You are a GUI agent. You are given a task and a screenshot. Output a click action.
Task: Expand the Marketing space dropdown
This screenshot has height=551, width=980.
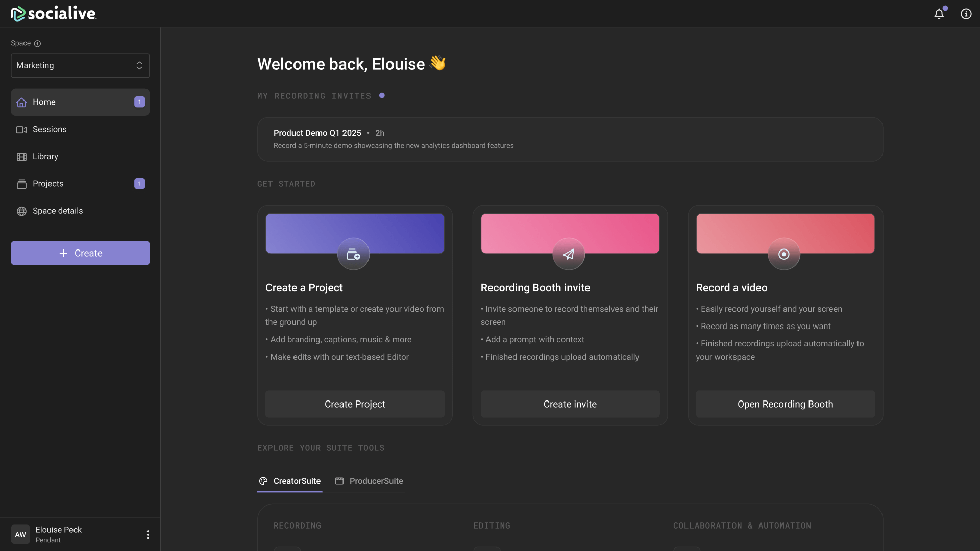tap(80, 65)
